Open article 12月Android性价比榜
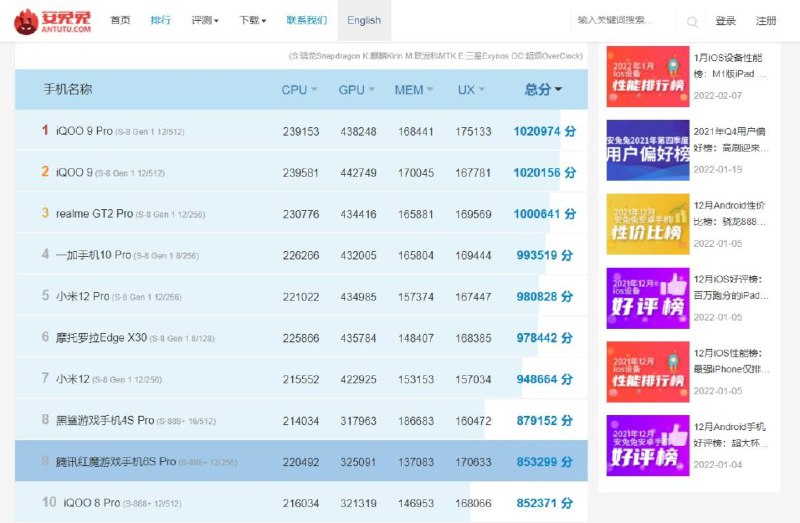The image size is (800, 523). point(730,213)
